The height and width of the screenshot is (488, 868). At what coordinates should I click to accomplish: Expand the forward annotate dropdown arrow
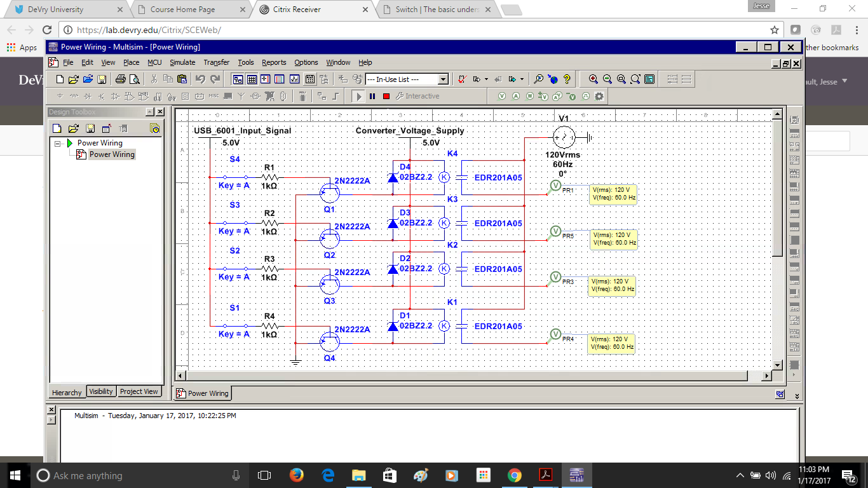tap(522, 79)
